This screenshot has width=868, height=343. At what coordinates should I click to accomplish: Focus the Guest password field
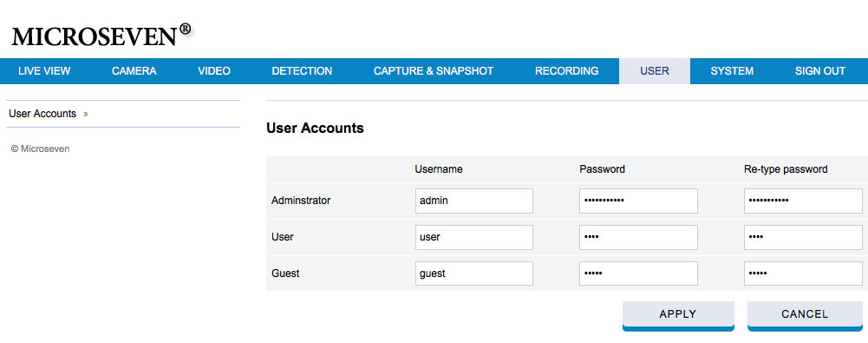638,274
